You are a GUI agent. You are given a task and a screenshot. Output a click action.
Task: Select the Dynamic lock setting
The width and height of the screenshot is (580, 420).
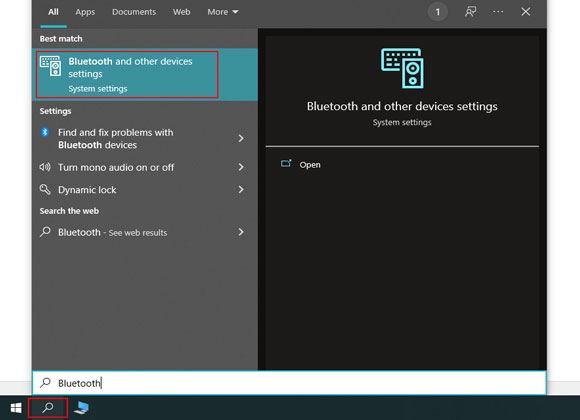coord(145,189)
